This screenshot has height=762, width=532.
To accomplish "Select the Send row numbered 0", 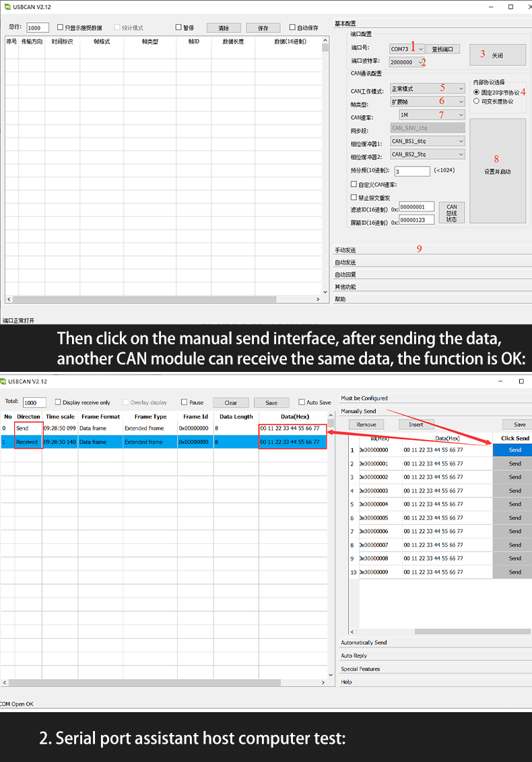I will 164,428.
